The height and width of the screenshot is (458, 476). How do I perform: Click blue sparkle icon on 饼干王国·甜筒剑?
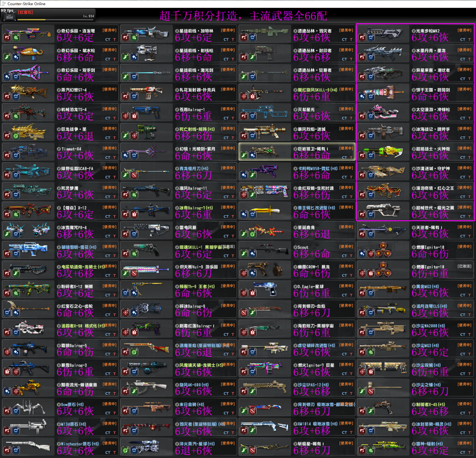coord(362,97)
